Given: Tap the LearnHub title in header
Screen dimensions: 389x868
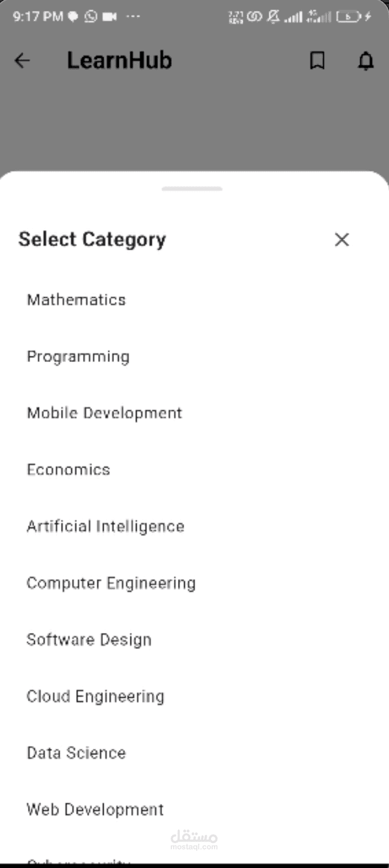Looking at the screenshot, I should (120, 60).
